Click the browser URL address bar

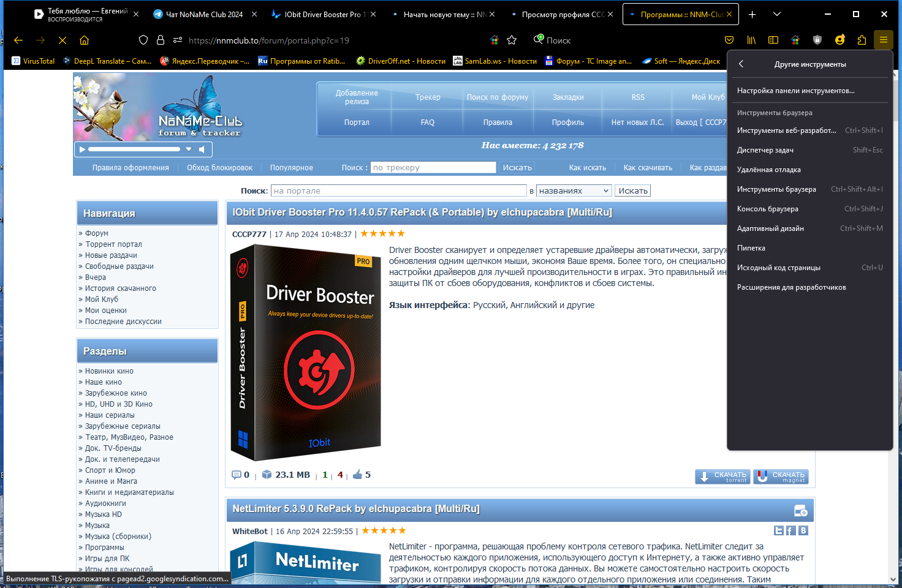pos(331,40)
